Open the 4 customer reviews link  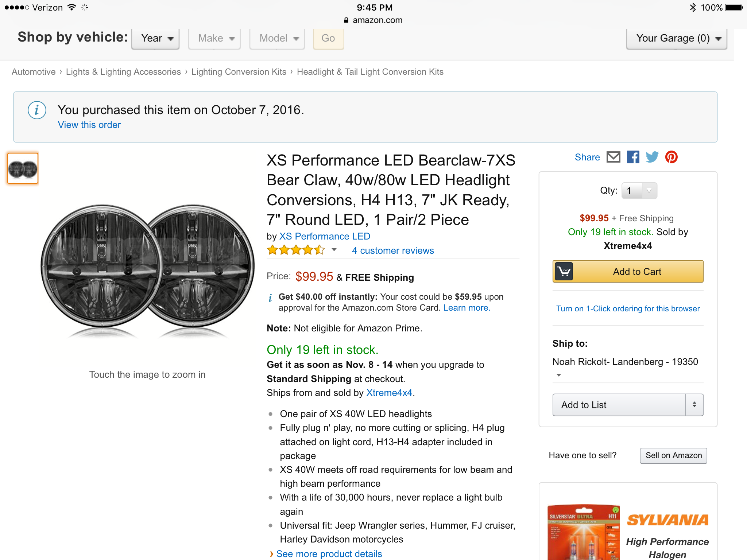[x=393, y=250]
